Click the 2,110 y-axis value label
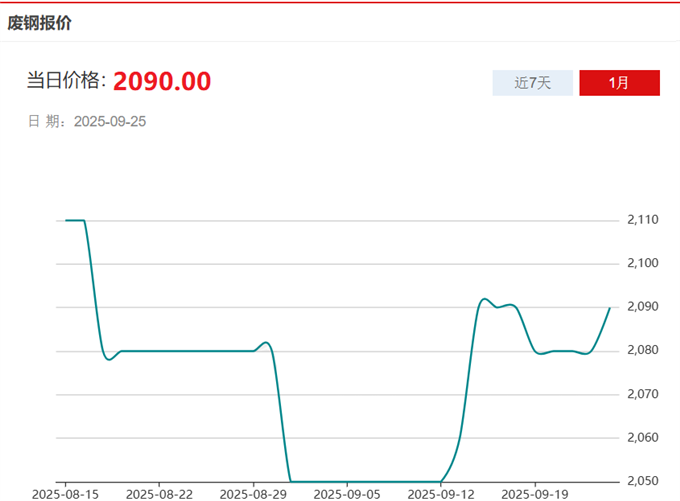The image size is (680, 501). pyautogui.click(x=643, y=220)
